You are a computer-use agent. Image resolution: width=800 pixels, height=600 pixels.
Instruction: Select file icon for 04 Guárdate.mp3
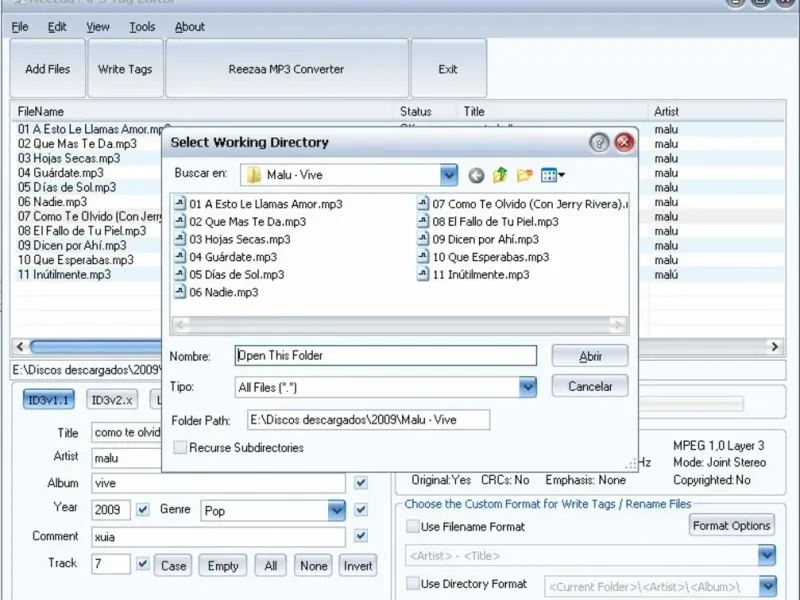pyautogui.click(x=180, y=257)
